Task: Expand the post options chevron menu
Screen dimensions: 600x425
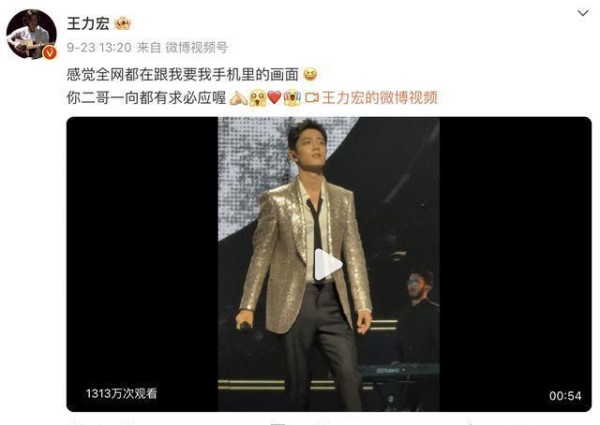Action: pos(583,13)
